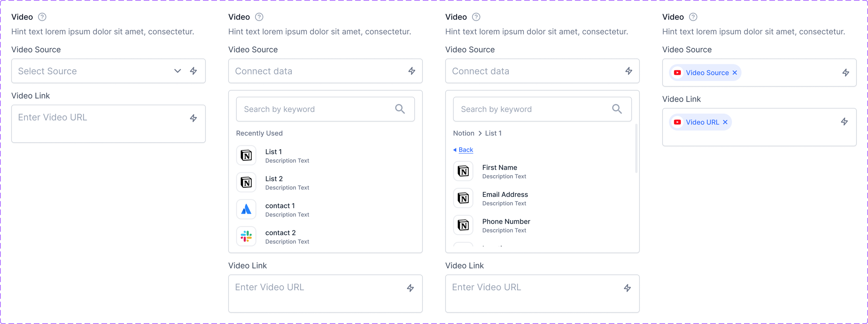This screenshot has width=868, height=324.
Task: Go back using the Back link
Action: 463,150
